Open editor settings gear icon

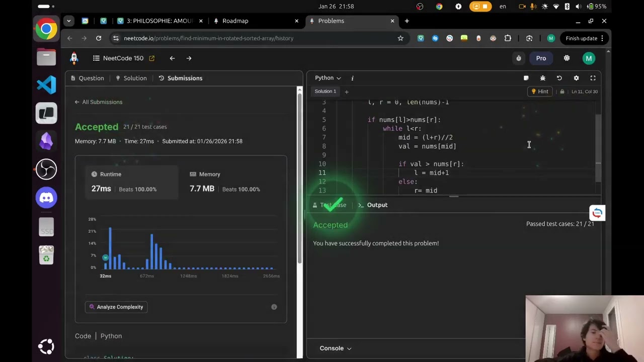pyautogui.click(x=576, y=78)
